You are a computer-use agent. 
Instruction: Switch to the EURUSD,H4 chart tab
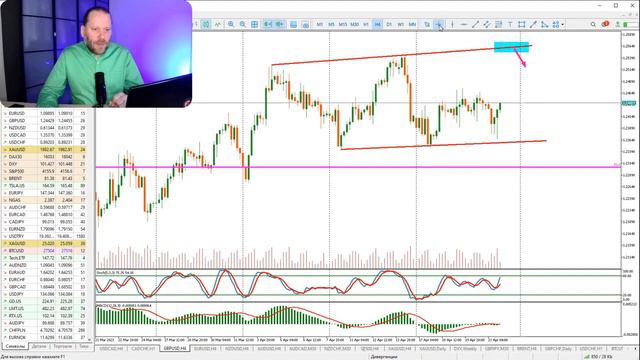coord(205,349)
